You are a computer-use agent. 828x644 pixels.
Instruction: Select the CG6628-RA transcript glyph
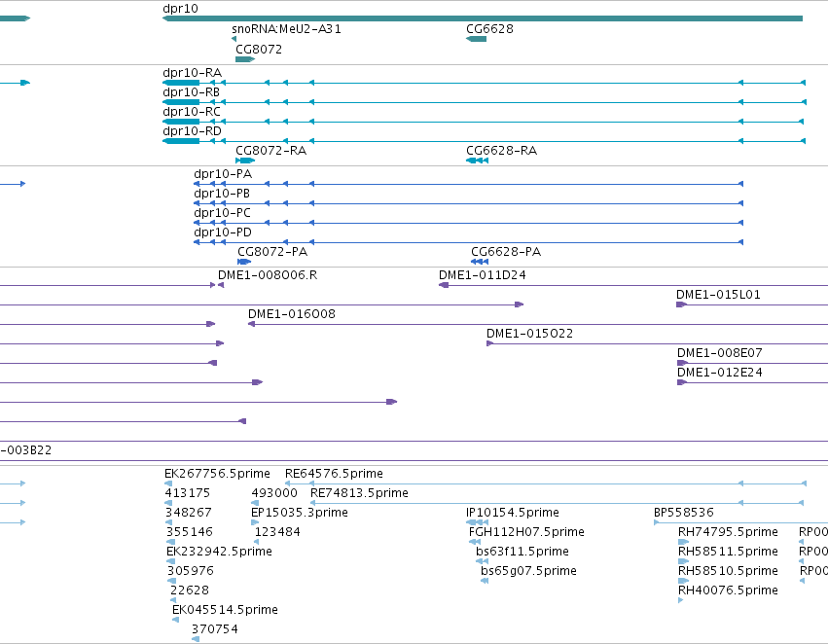[x=478, y=161]
